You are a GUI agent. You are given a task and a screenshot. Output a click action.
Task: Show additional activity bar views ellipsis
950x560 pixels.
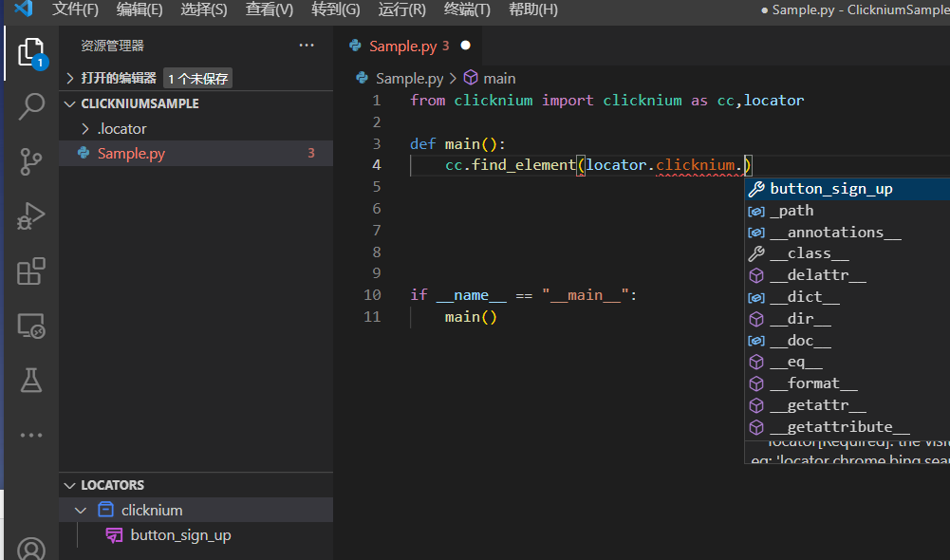[x=31, y=435]
